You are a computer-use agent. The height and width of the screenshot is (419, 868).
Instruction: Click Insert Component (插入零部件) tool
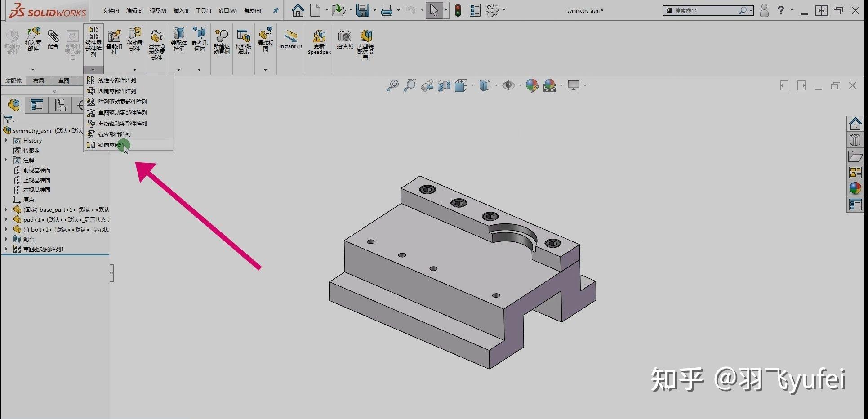[x=33, y=39]
